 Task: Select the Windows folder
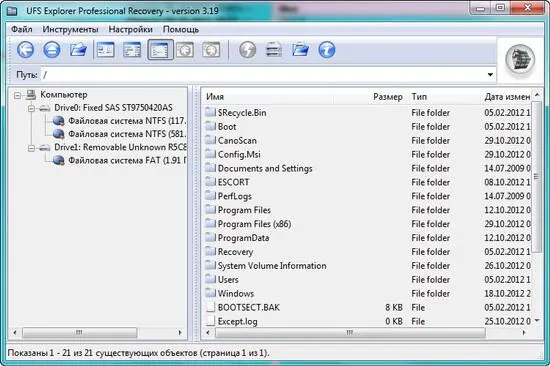(x=236, y=293)
